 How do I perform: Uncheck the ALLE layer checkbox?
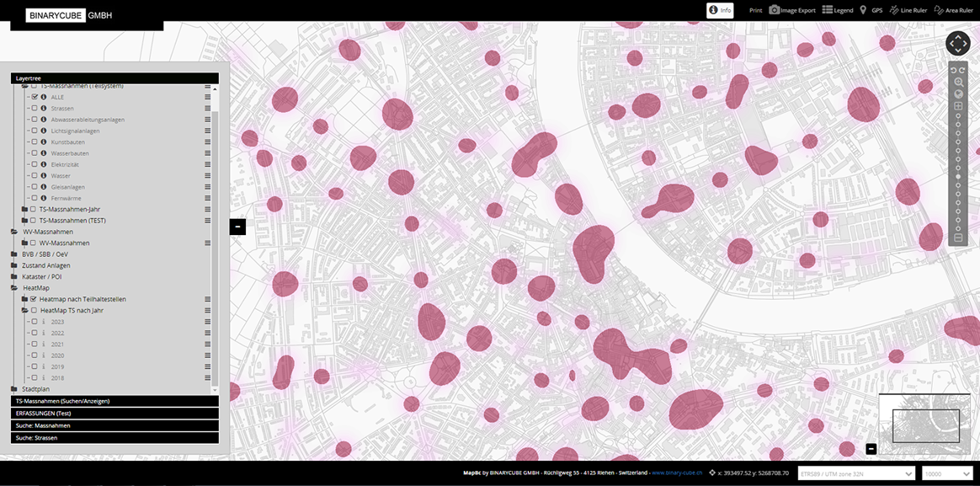[35, 98]
